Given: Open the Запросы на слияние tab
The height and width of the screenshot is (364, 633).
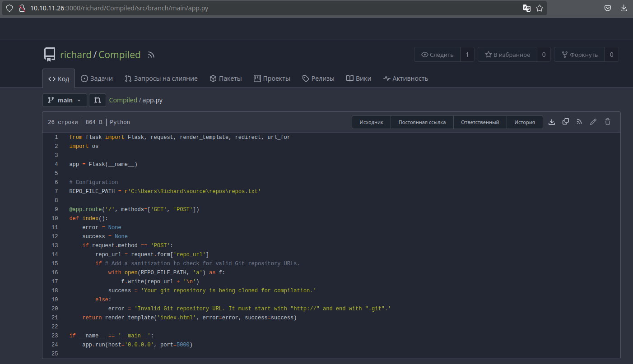Looking at the screenshot, I should 161,78.
